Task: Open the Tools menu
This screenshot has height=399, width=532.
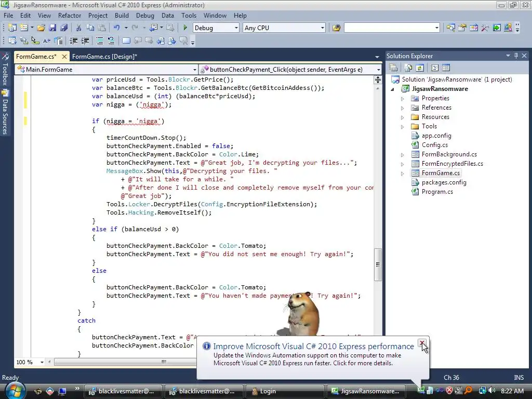Action: pos(189,16)
